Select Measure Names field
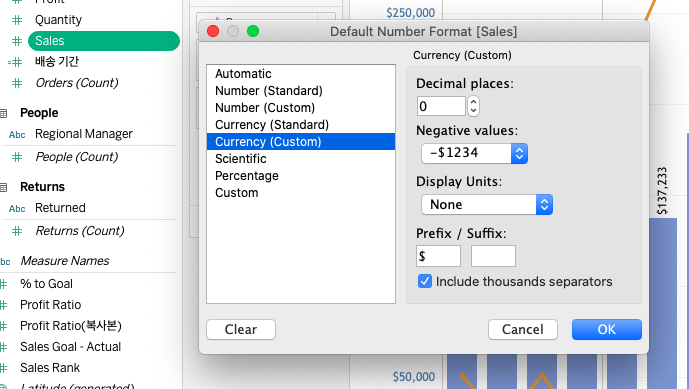Image resolution: width=689 pixels, height=389 pixels. 65,261
